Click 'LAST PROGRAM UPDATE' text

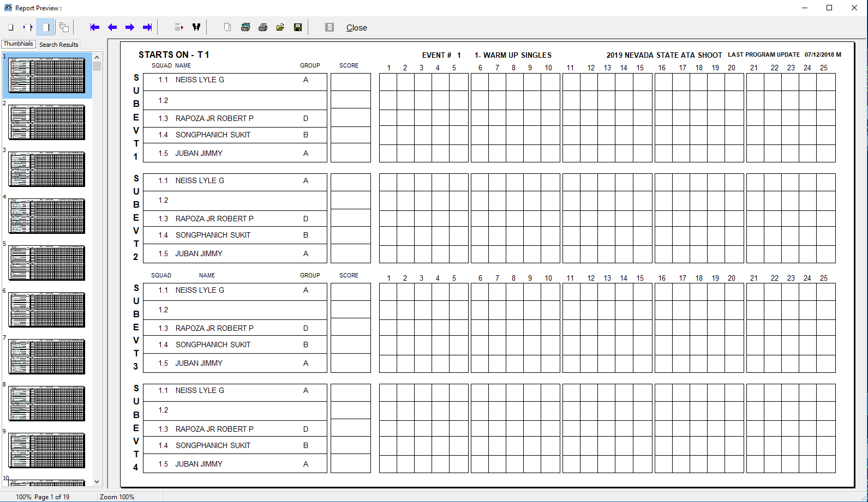click(764, 55)
